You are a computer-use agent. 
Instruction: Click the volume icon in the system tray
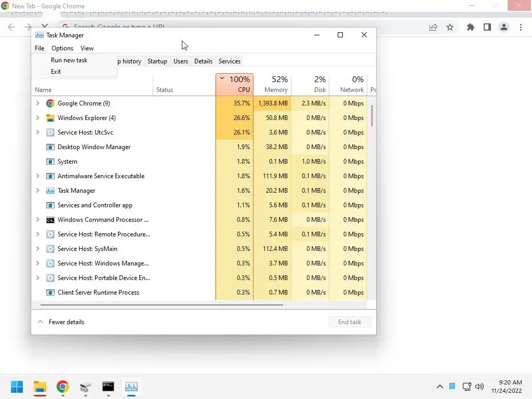pos(480,387)
